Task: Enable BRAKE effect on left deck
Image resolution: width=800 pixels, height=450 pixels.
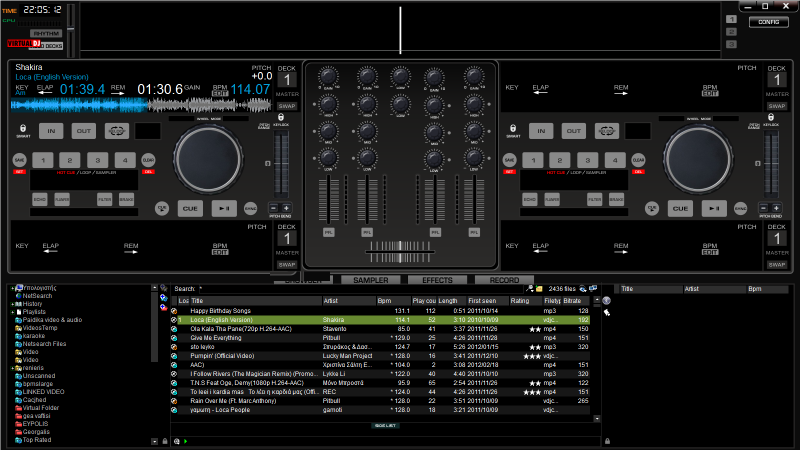Action: 126,199
